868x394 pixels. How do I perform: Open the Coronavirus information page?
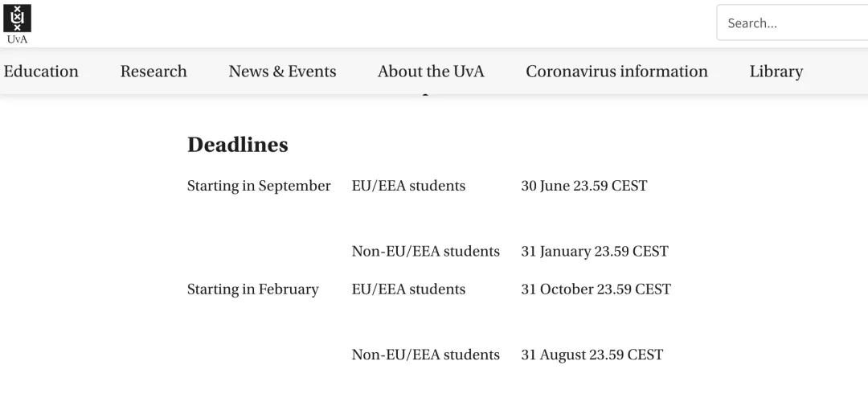(616, 72)
